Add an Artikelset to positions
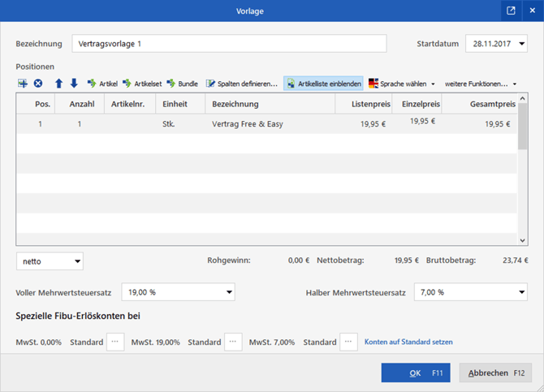This screenshot has width=544, height=392. pos(142,84)
